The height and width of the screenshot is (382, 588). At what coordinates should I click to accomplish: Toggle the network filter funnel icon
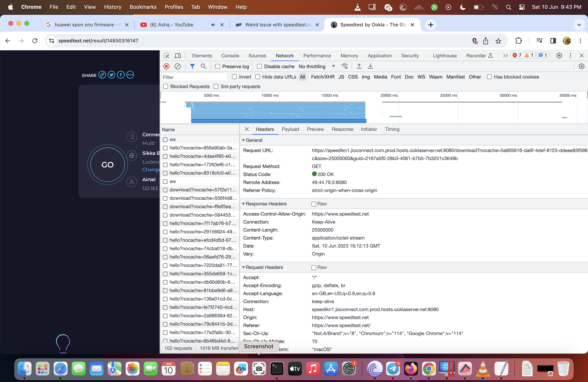click(192, 66)
